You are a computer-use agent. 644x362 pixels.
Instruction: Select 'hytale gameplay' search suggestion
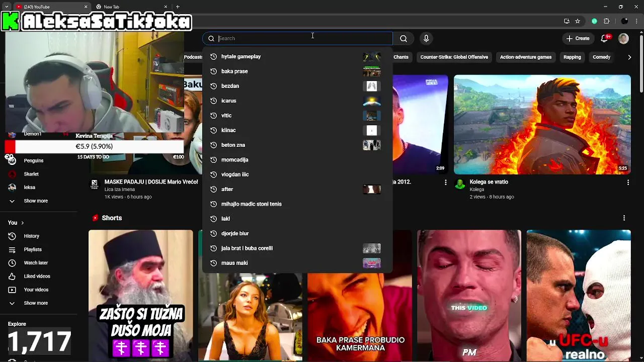[x=297, y=56]
